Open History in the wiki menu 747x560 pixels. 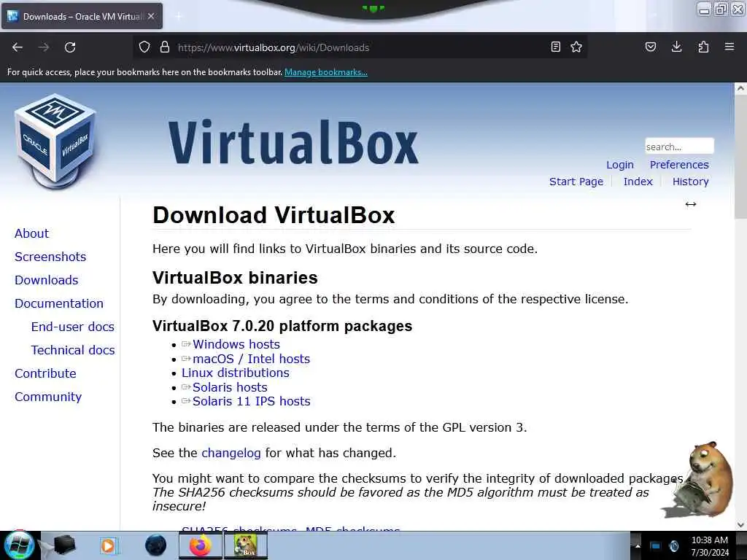691,182
